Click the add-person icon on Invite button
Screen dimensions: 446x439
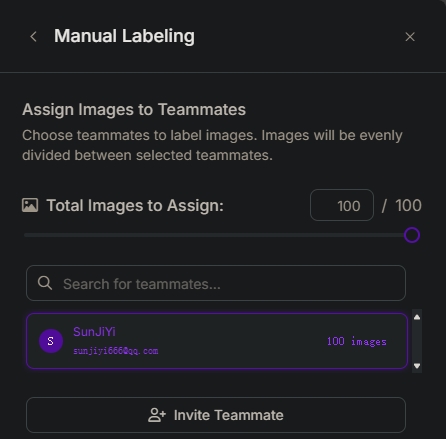(x=157, y=415)
